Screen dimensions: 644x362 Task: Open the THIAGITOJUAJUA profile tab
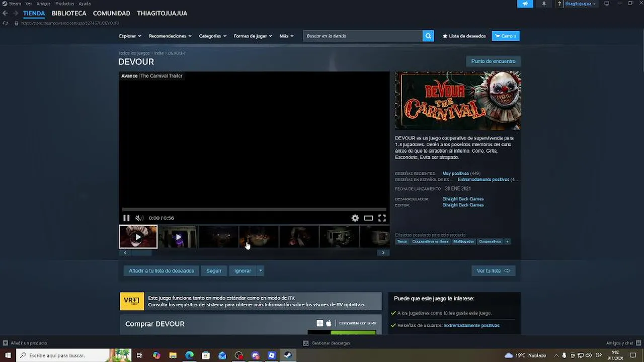[162, 13]
